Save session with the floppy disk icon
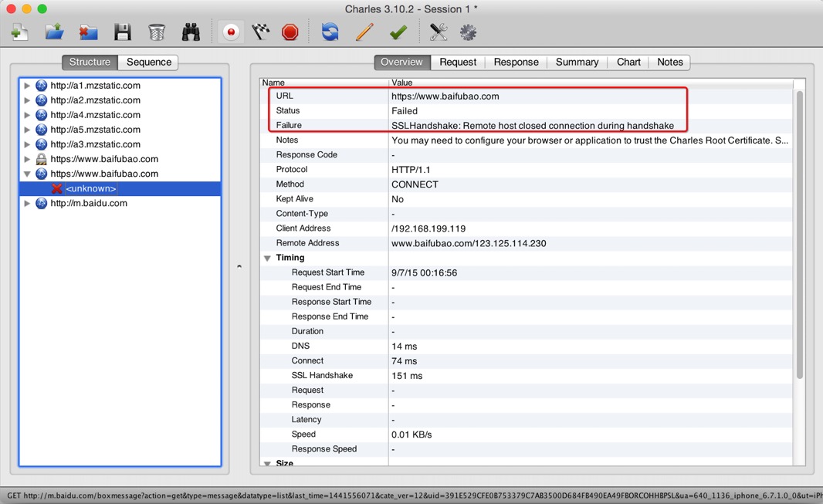 coord(123,32)
